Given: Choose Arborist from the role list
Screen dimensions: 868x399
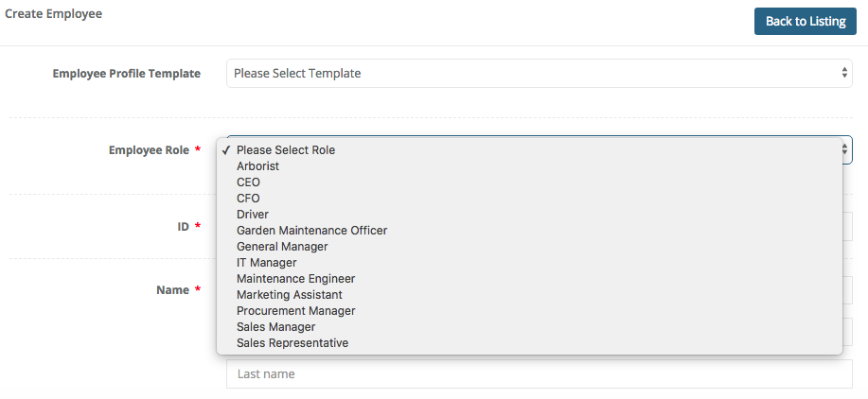Looking at the screenshot, I should (x=257, y=166).
